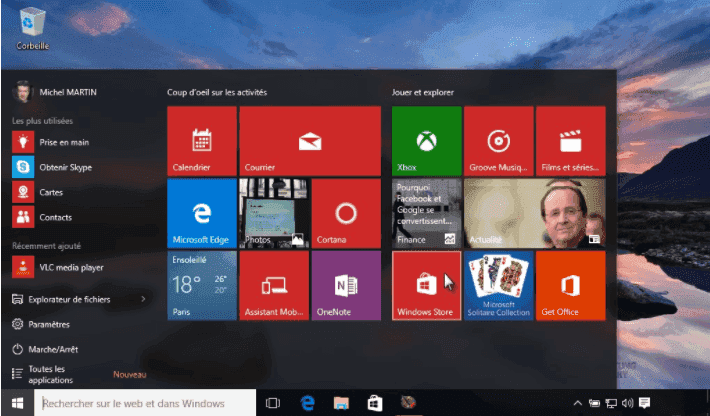Open the Assistant Mobile tile

[x=274, y=286]
